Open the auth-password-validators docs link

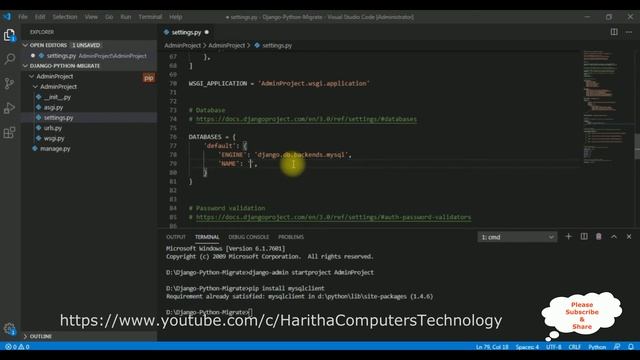333,217
